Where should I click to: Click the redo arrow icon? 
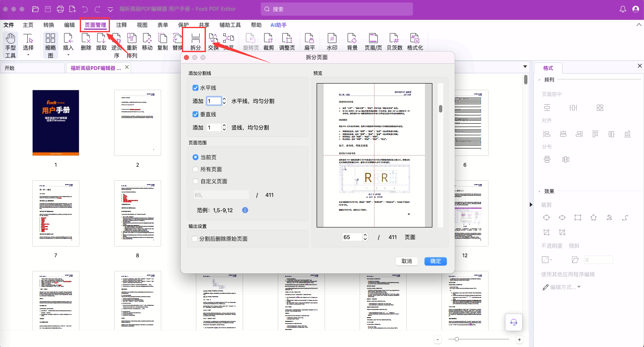[98, 9]
